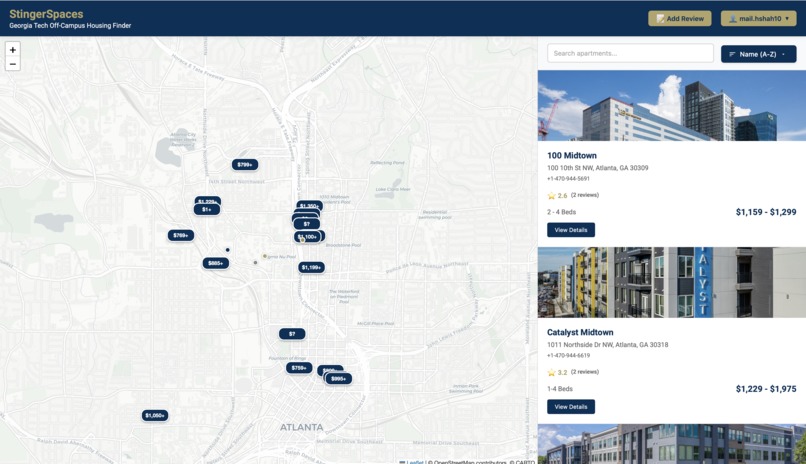The width and height of the screenshot is (806, 464).
Task: Click phone number +1-470-944-5691
Action: tap(568, 178)
